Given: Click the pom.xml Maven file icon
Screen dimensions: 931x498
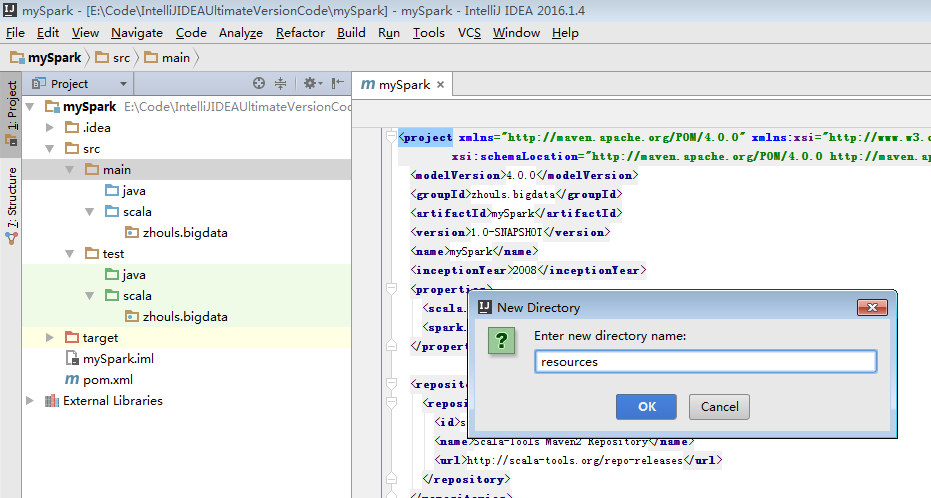Looking at the screenshot, I should pos(72,379).
